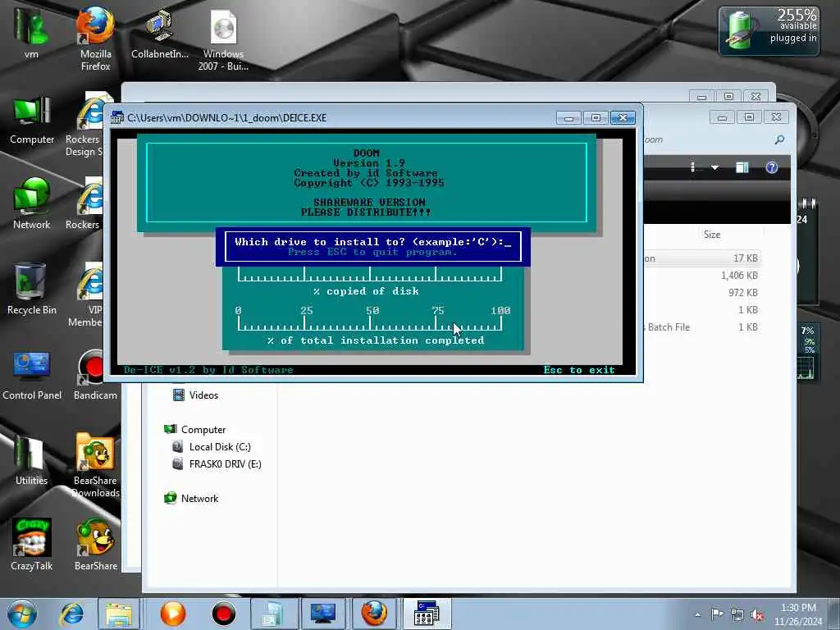Click the CPU meter gadget showing 7%
840x630 pixels.
[807, 353]
